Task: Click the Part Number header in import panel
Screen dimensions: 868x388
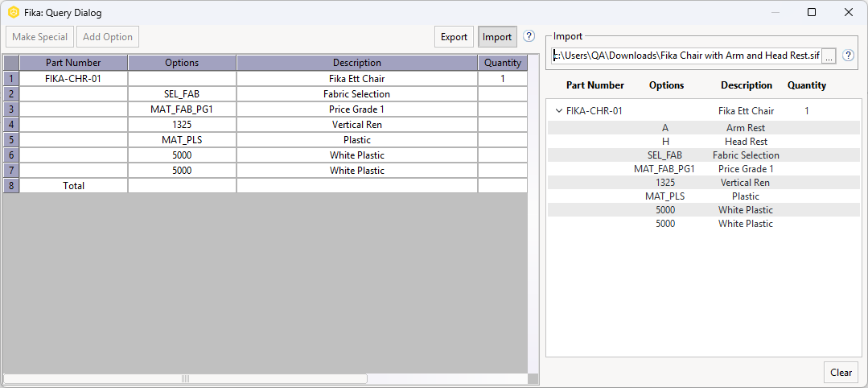Action: tap(595, 85)
